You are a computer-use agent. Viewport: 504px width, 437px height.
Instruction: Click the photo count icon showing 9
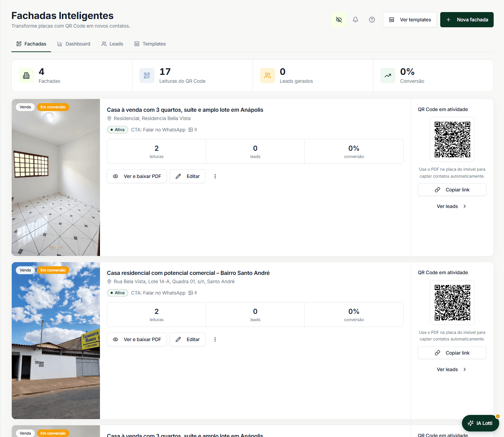pyautogui.click(x=191, y=130)
